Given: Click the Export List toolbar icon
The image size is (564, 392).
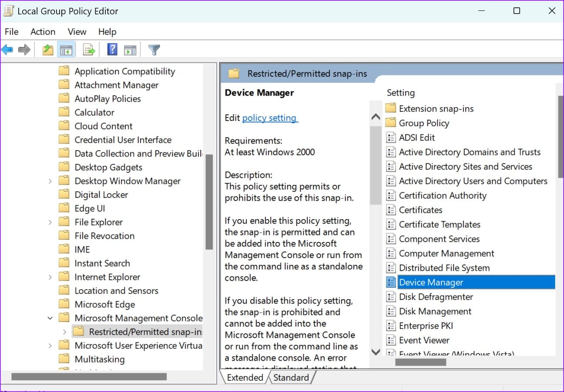Looking at the screenshot, I should click(89, 49).
